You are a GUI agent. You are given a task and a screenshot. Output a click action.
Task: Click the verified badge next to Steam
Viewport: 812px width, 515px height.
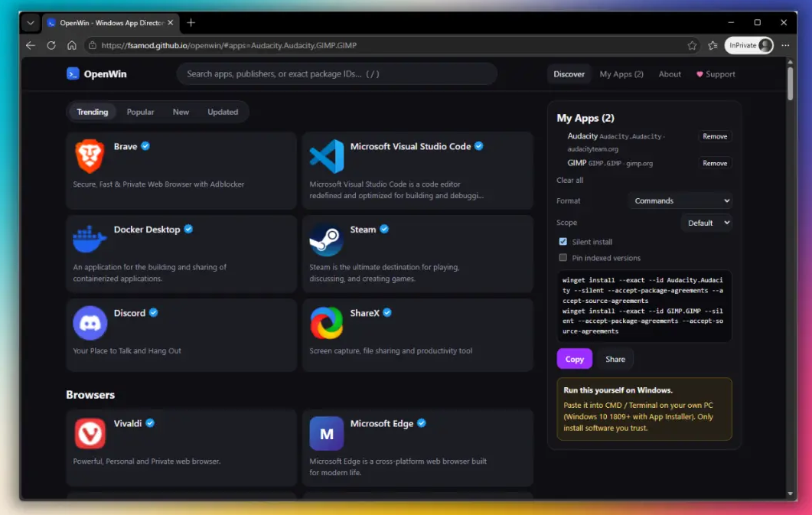point(384,229)
